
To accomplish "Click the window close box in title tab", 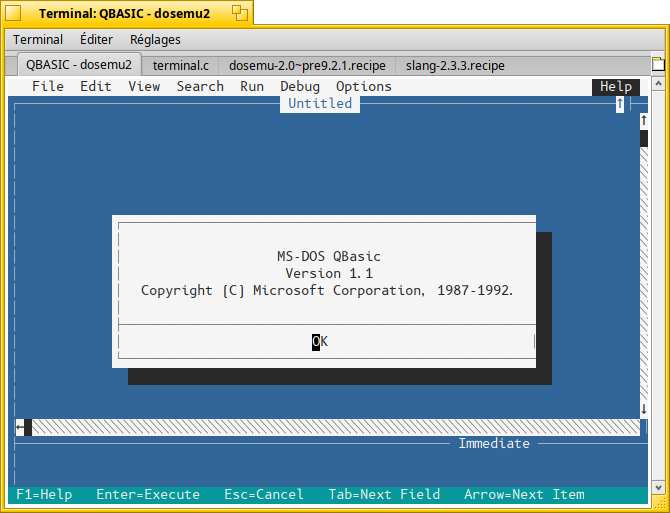I will 12,13.
